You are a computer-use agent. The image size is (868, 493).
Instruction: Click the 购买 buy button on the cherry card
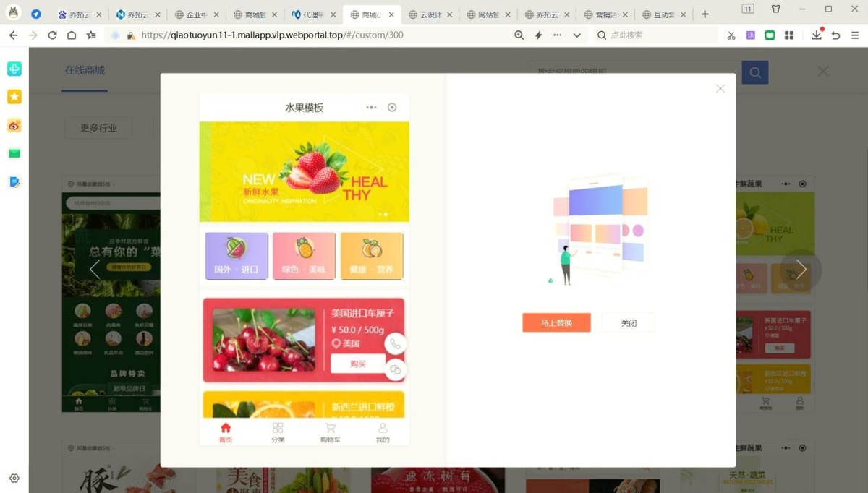point(358,364)
